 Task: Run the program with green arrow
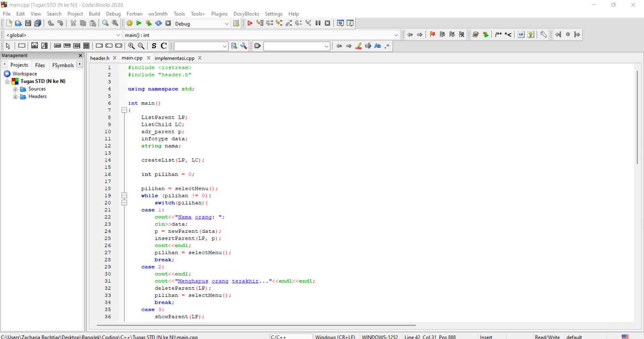tap(139, 23)
